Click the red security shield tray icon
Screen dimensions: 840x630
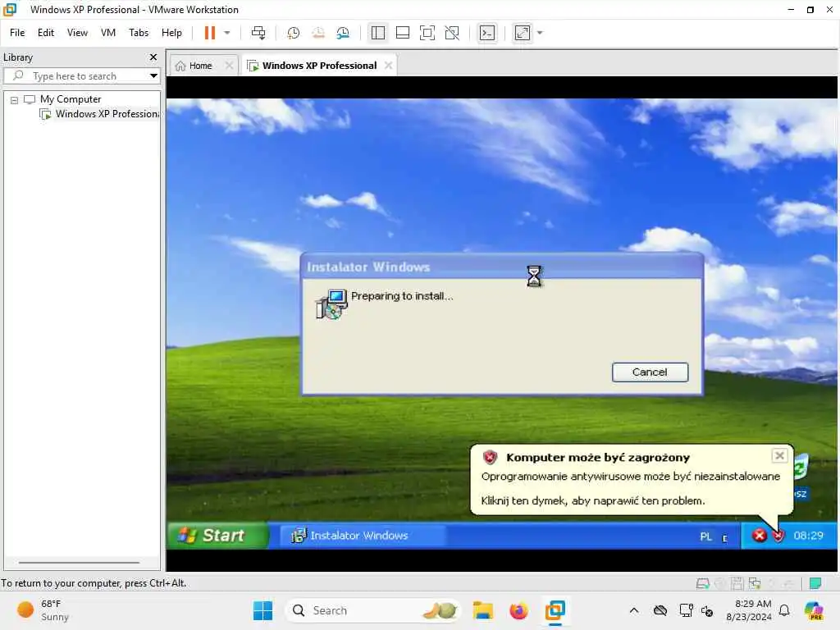[778, 535]
